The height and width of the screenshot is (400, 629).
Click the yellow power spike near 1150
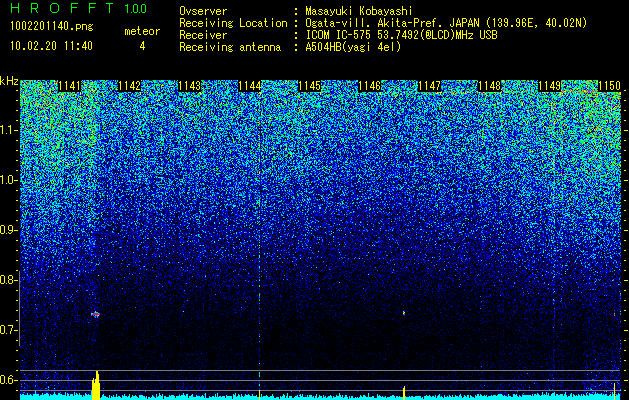pos(614,391)
